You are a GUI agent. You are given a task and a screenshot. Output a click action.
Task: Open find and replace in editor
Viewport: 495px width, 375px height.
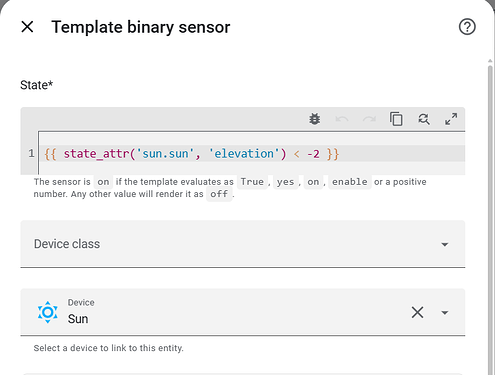coord(424,119)
